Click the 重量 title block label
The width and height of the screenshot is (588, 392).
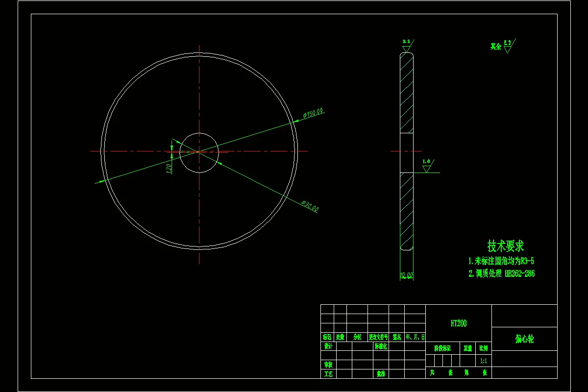tap(468, 349)
